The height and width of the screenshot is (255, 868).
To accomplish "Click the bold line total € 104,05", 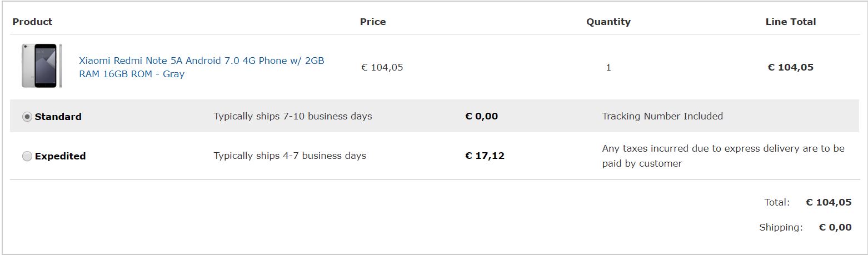I will tap(790, 67).
